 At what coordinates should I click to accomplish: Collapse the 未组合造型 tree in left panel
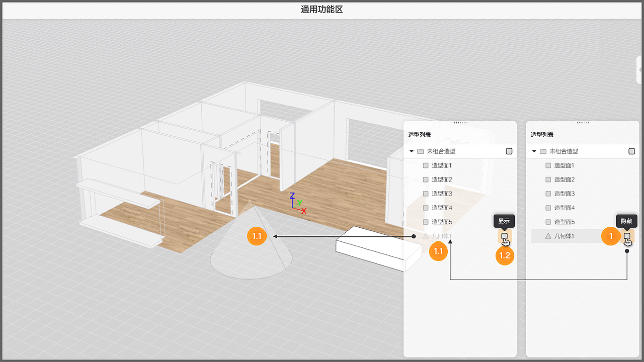click(x=412, y=151)
